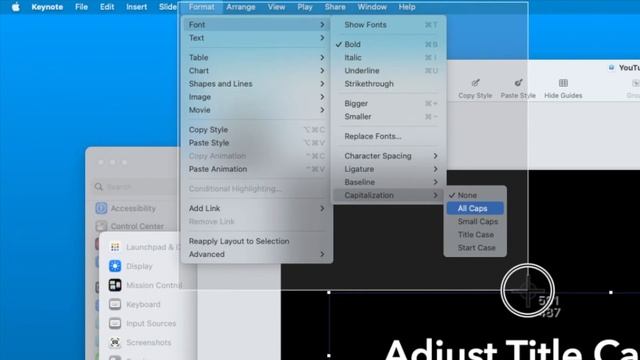640x360 pixels.
Task: Expand the Font submenu
Action: pos(257,24)
